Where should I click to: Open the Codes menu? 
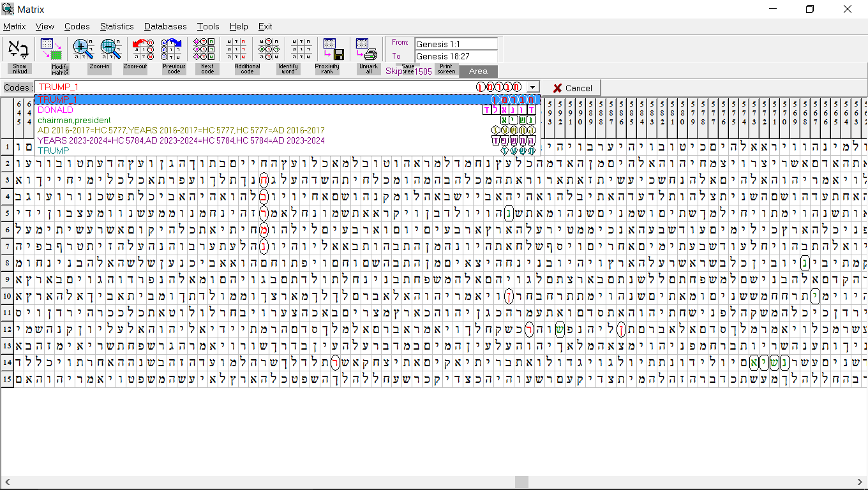coord(77,26)
